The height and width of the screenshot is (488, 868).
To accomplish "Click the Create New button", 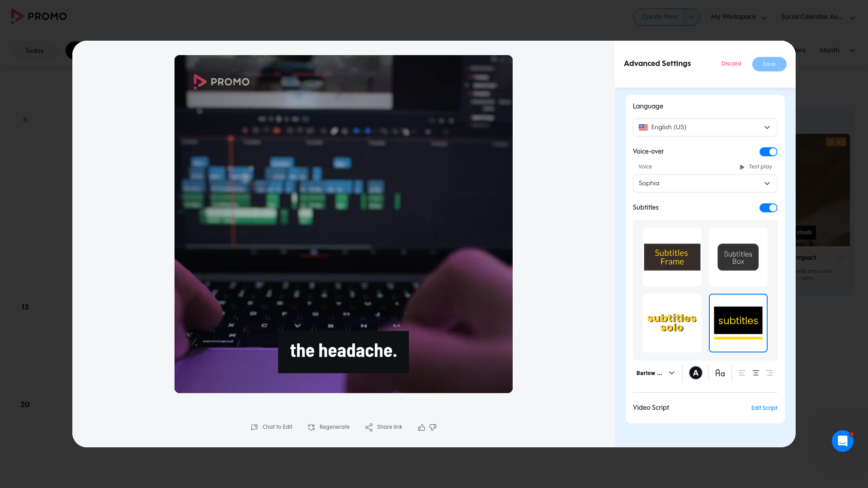I will (660, 17).
